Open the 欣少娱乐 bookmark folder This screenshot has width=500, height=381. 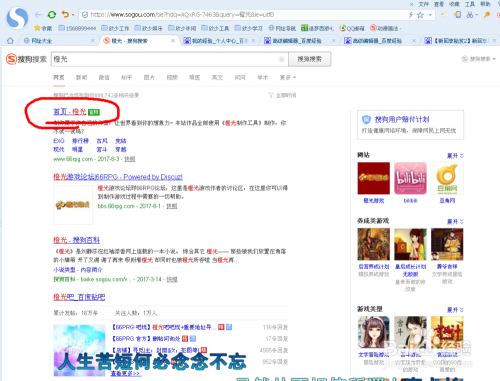[x=148, y=28]
